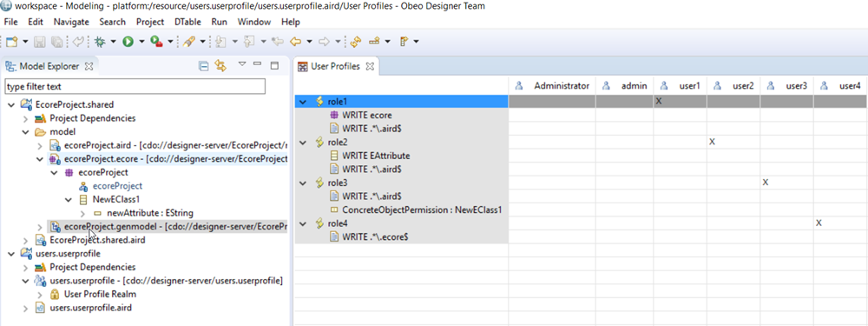Toggle role1 assignment for user2 cell

[733, 102]
